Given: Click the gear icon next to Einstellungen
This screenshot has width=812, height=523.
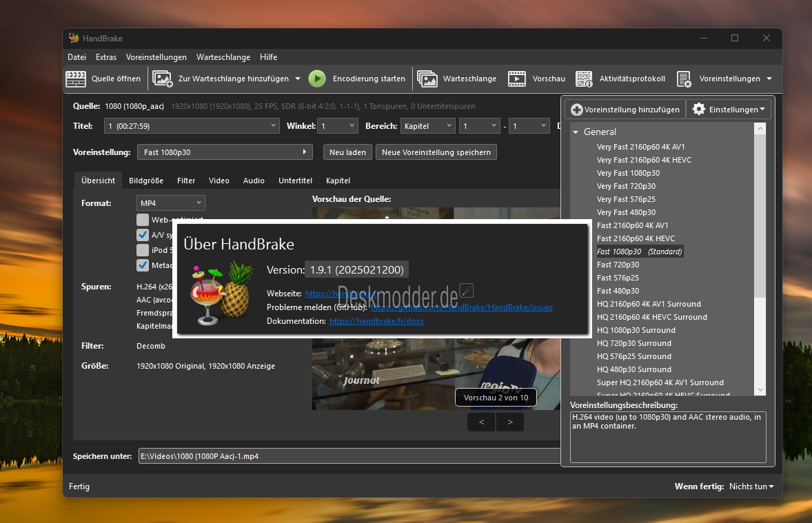Looking at the screenshot, I should [x=698, y=110].
